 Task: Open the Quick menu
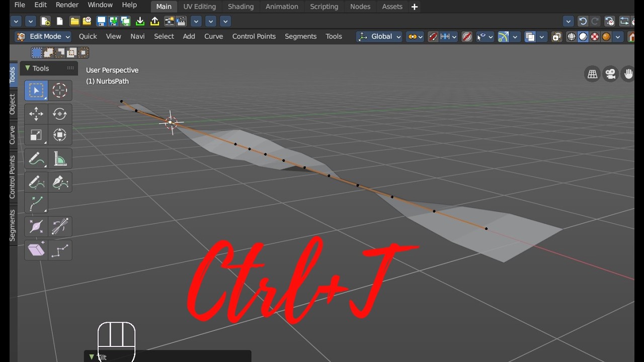pyautogui.click(x=88, y=37)
